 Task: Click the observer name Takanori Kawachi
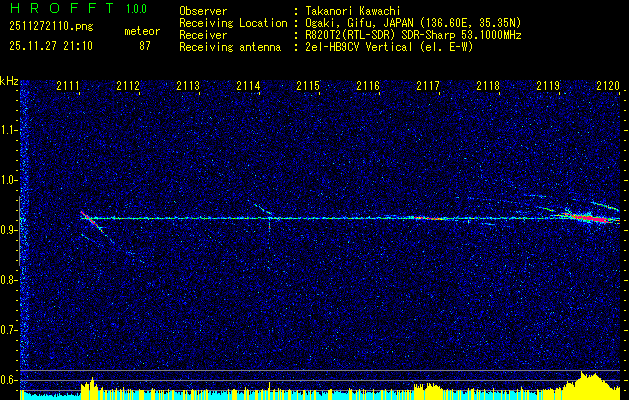353,11
